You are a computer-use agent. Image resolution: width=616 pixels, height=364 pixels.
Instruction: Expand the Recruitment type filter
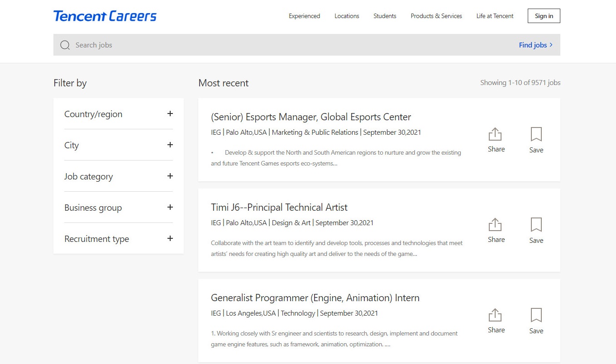click(x=170, y=239)
